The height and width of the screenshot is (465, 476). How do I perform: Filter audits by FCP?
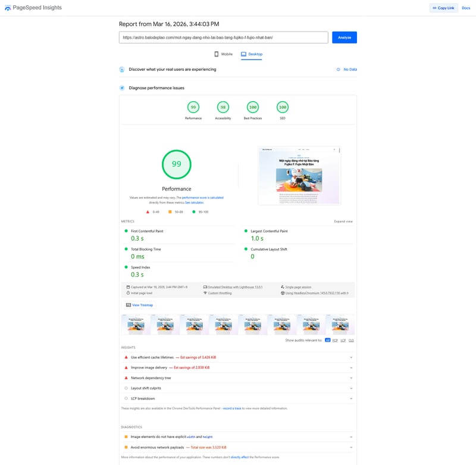(x=336, y=340)
